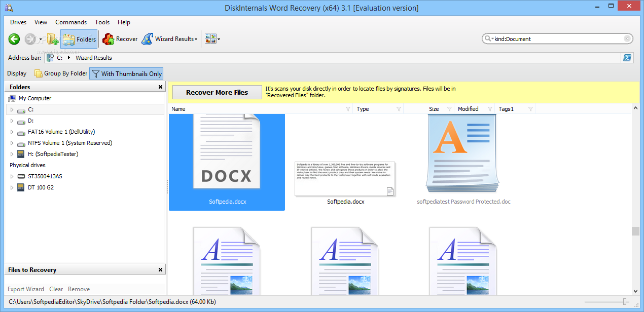Click the scrollbar up arrow
The image size is (644, 312).
[636, 108]
